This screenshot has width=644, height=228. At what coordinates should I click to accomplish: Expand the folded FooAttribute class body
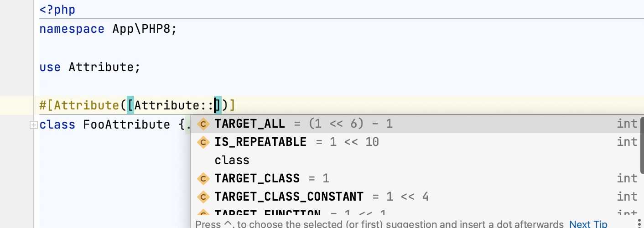(x=33, y=125)
